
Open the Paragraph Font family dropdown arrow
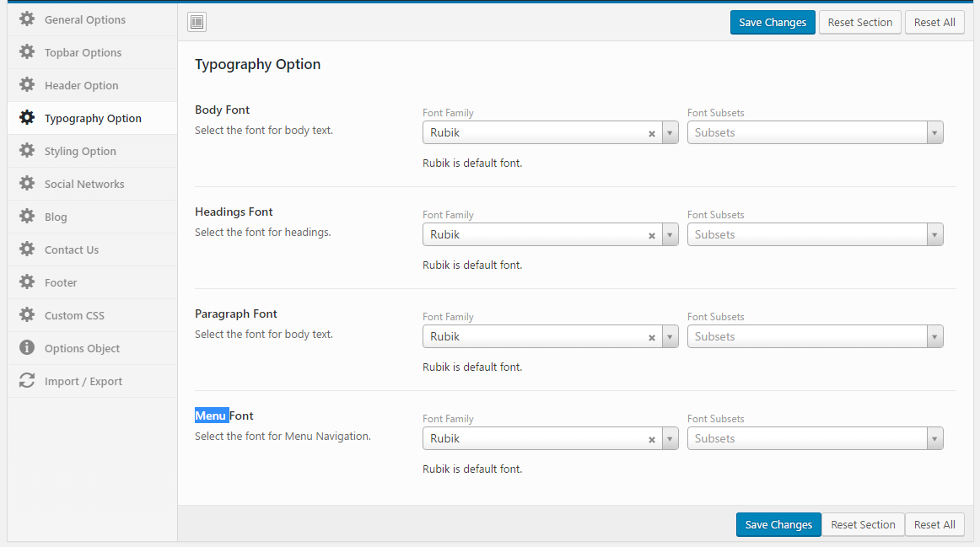click(670, 337)
